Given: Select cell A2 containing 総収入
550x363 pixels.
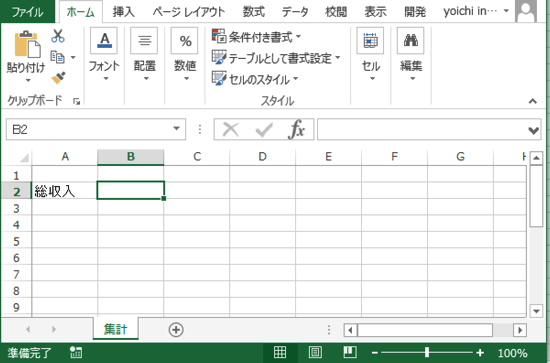Looking at the screenshot, I should tap(65, 191).
